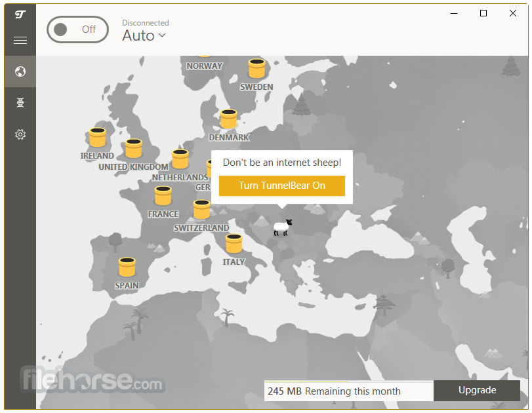
Task: Select the Italy tunnel on the map
Action: click(x=234, y=243)
